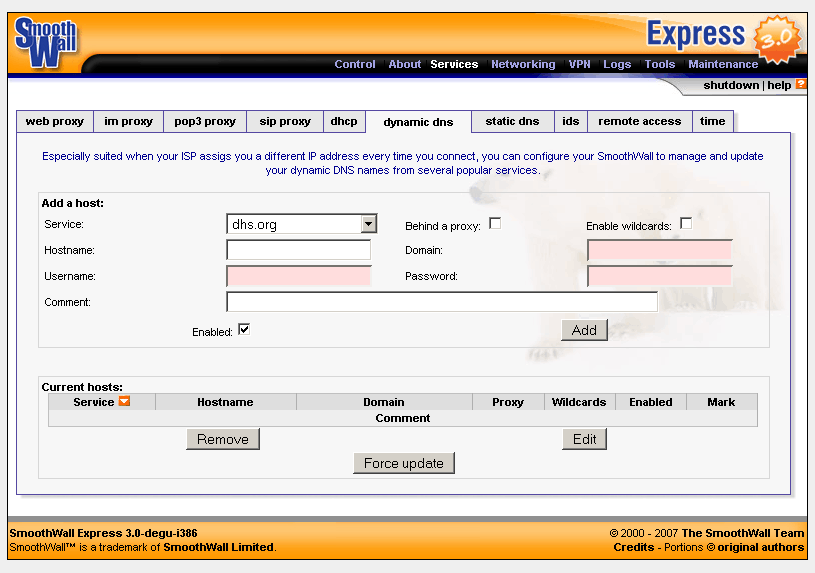This screenshot has width=815, height=573.
Task: Open the Credits link in footer
Action: pyautogui.click(x=634, y=547)
